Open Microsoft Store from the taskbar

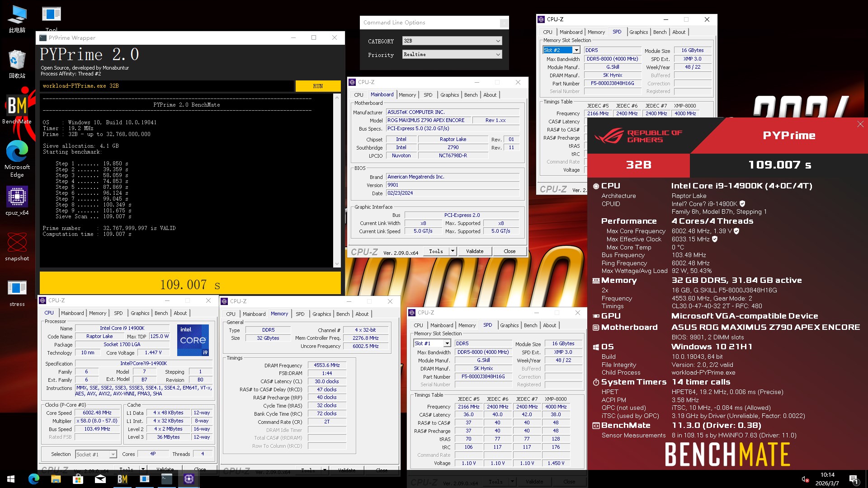pyautogui.click(x=78, y=479)
